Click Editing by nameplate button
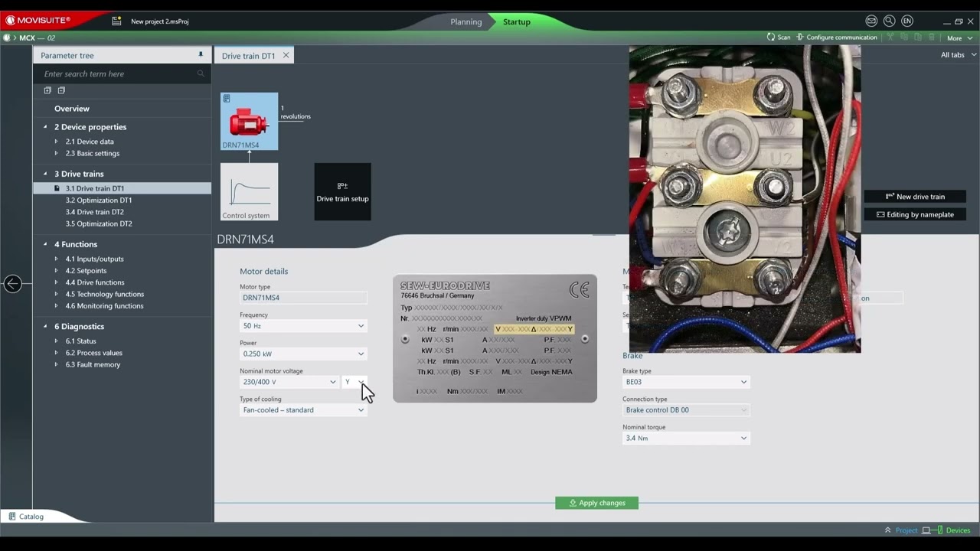Screen dimensions: 980x551 pyautogui.click(x=915, y=215)
